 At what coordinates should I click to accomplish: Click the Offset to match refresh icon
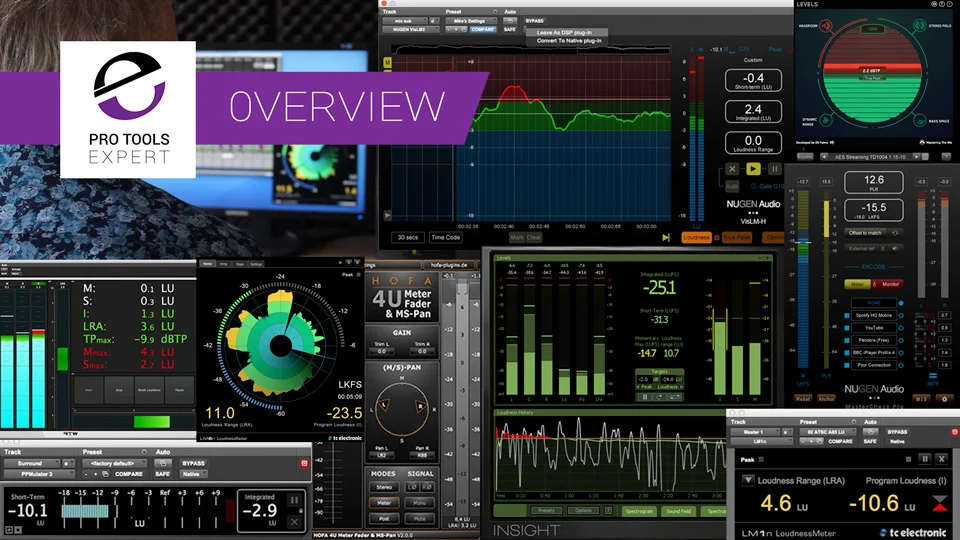click(895, 233)
